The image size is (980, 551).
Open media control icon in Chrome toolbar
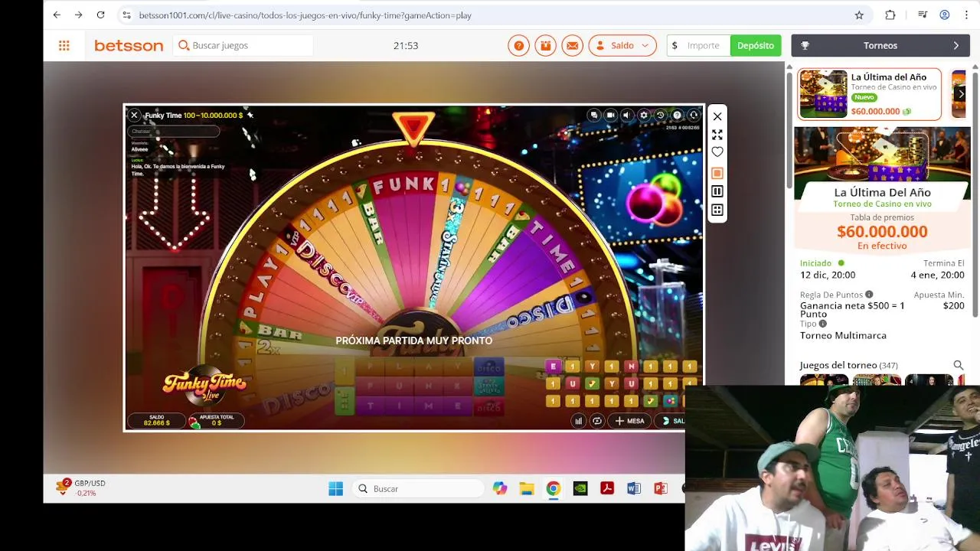(x=923, y=15)
